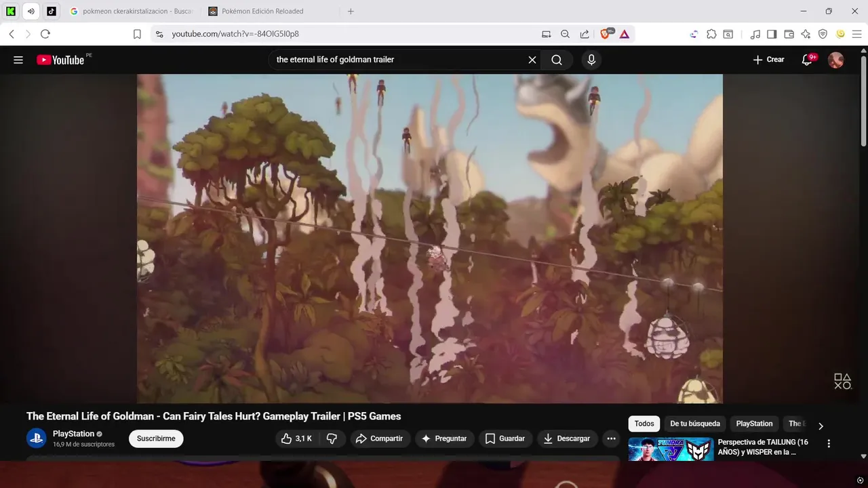Save video with Guardar button

505,439
